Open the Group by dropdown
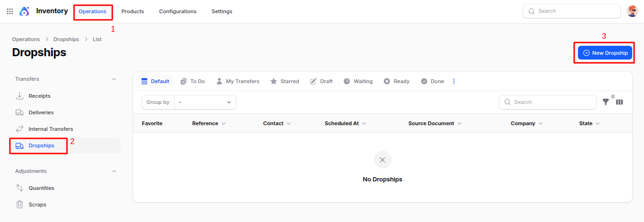Viewport: 644px width, 222px height. click(x=205, y=102)
